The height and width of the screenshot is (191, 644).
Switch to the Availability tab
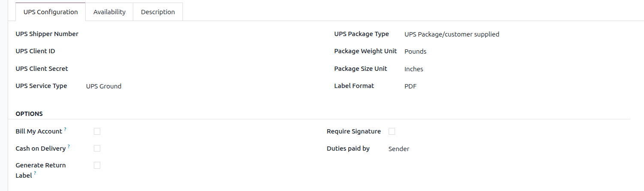pyautogui.click(x=109, y=12)
